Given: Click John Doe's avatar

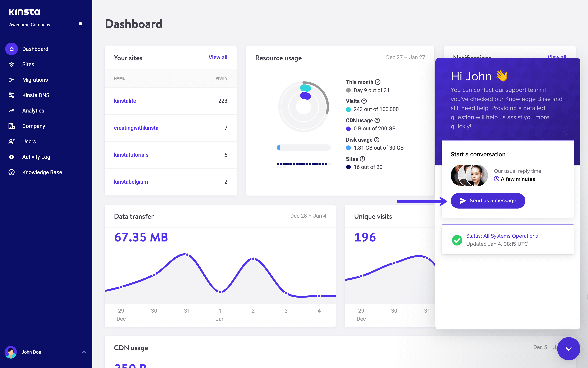Looking at the screenshot, I should [11, 352].
